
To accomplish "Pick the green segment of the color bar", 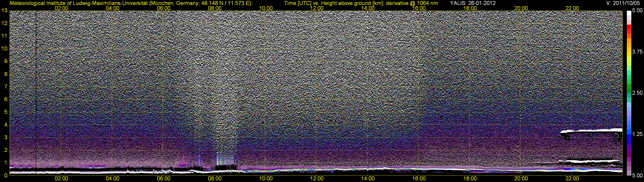I will point(629,86).
